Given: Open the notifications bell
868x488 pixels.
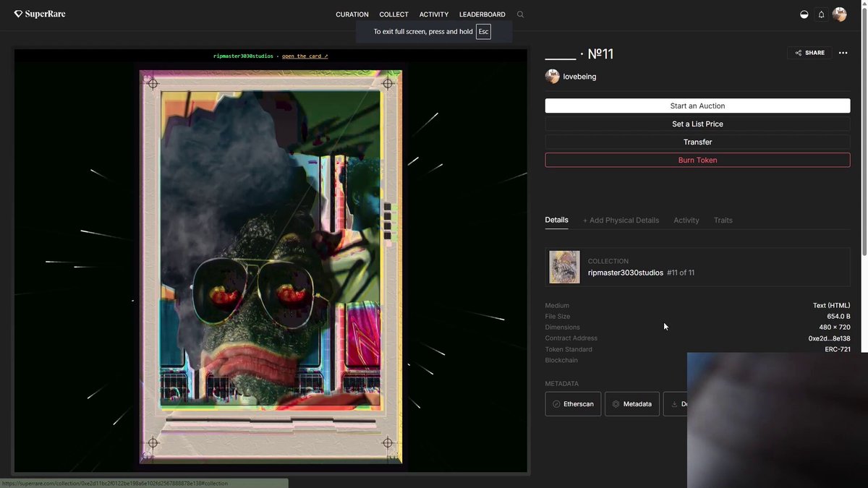Looking at the screenshot, I should 821,14.
